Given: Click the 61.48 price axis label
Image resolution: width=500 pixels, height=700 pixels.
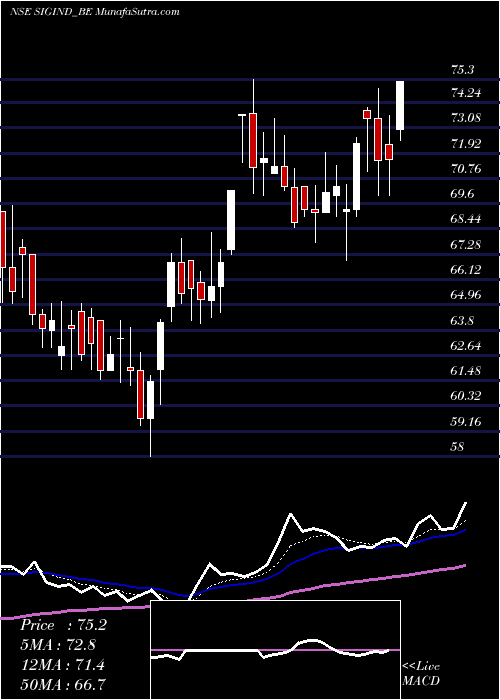Looking at the screenshot, I should (x=466, y=371).
